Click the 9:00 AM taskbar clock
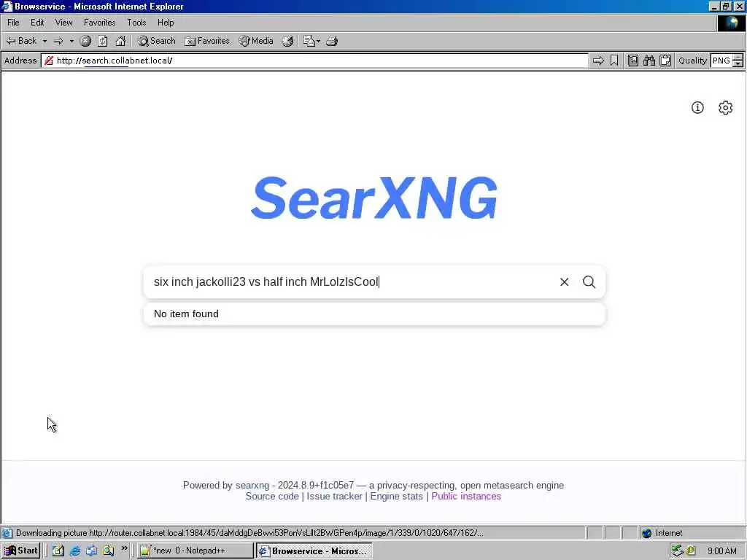 (721, 551)
